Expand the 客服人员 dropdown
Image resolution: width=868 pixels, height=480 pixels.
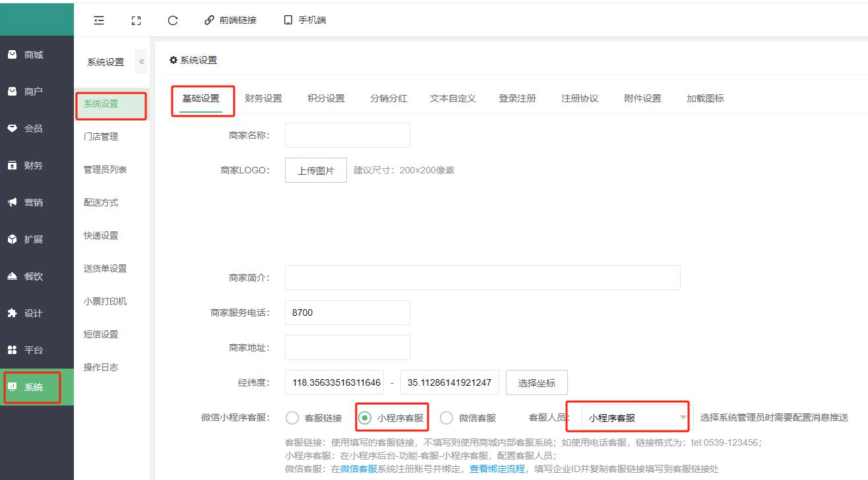coord(636,417)
